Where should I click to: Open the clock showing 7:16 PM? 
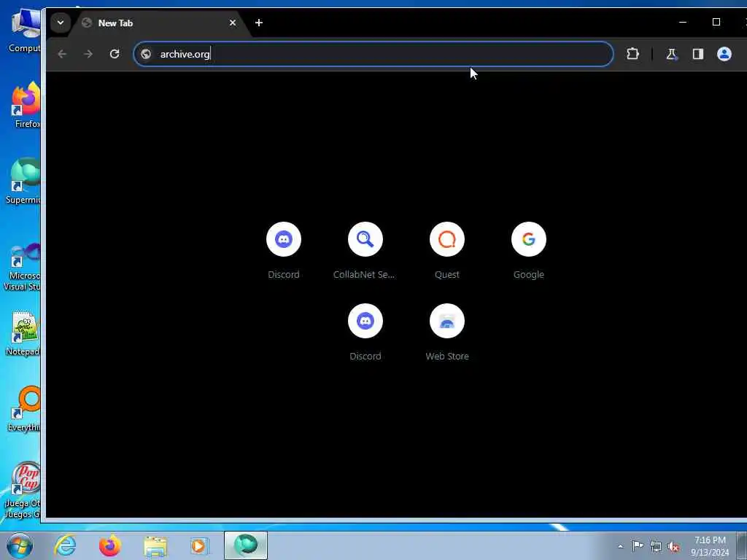tap(710, 546)
